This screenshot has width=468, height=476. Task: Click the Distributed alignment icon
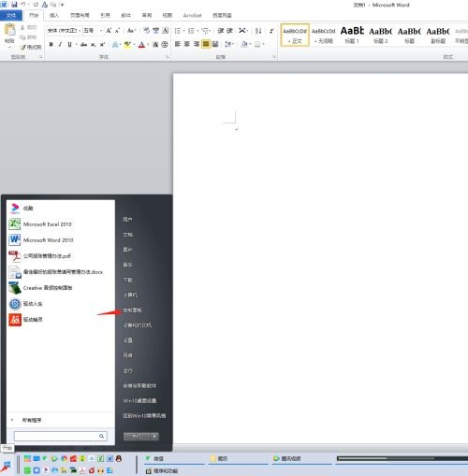[x=215, y=44]
